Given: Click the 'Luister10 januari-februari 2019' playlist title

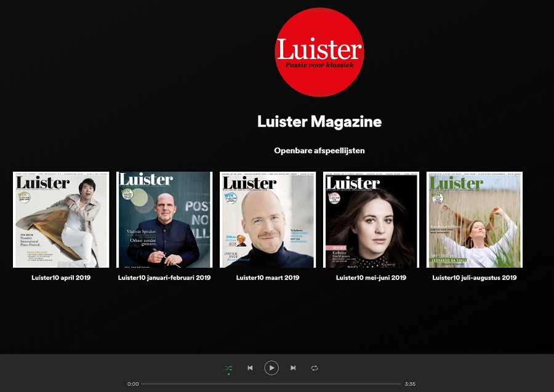Looking at the screenshot, I should pyautogui.click(x=164, y=278).
